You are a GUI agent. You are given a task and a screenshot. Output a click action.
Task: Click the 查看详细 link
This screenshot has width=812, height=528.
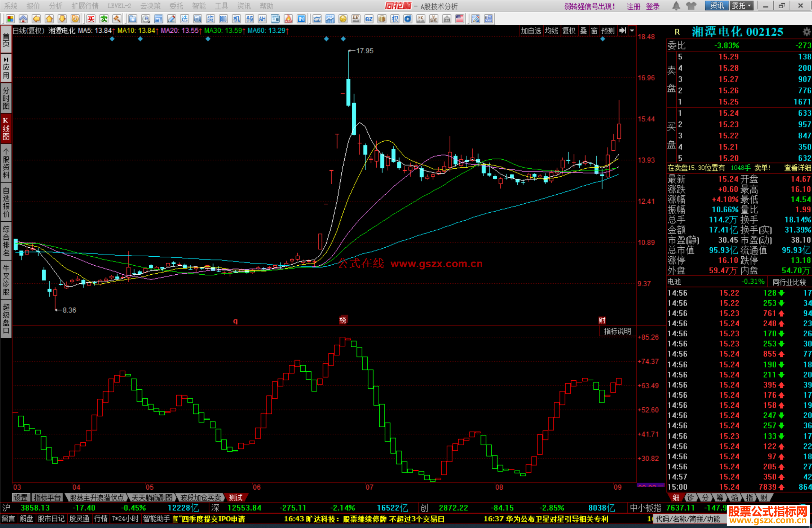click(797, 168)
